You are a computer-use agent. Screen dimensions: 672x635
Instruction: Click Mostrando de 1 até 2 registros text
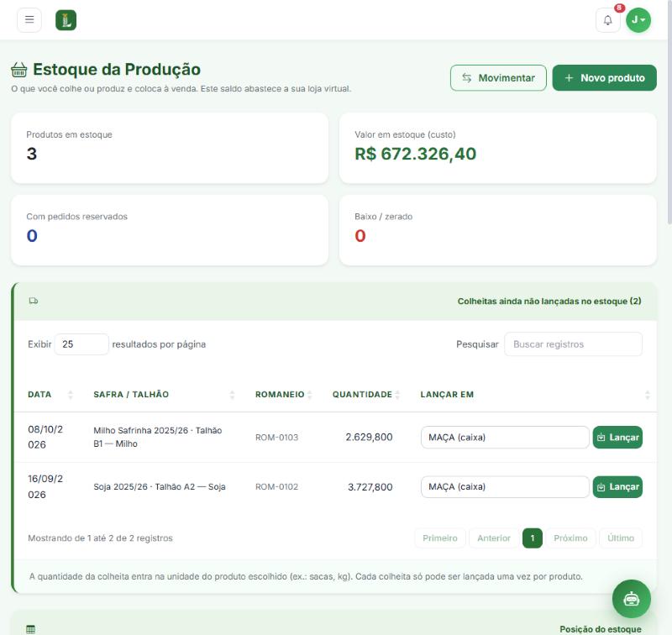tap(100, 538)
